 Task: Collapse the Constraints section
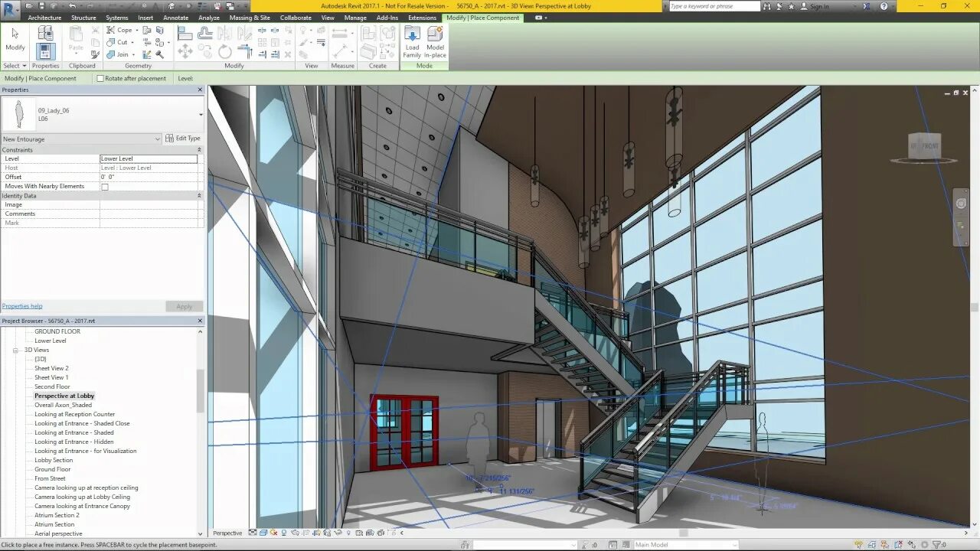pos(200,149)
